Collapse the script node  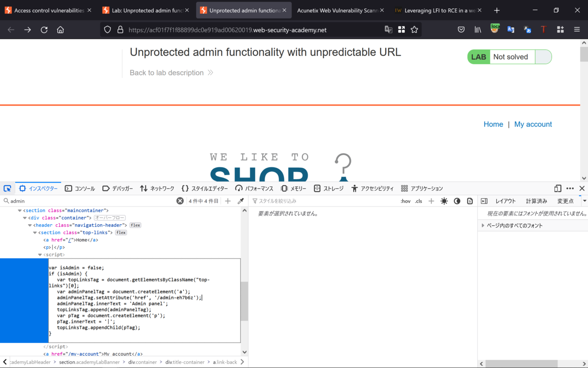40,255
